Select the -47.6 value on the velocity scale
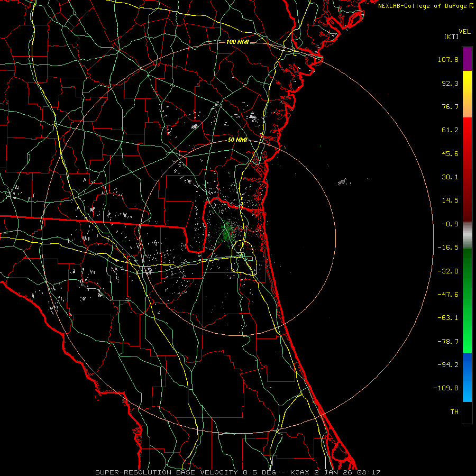The width and height of the screenshot is (476, 476). coord(448,295)
